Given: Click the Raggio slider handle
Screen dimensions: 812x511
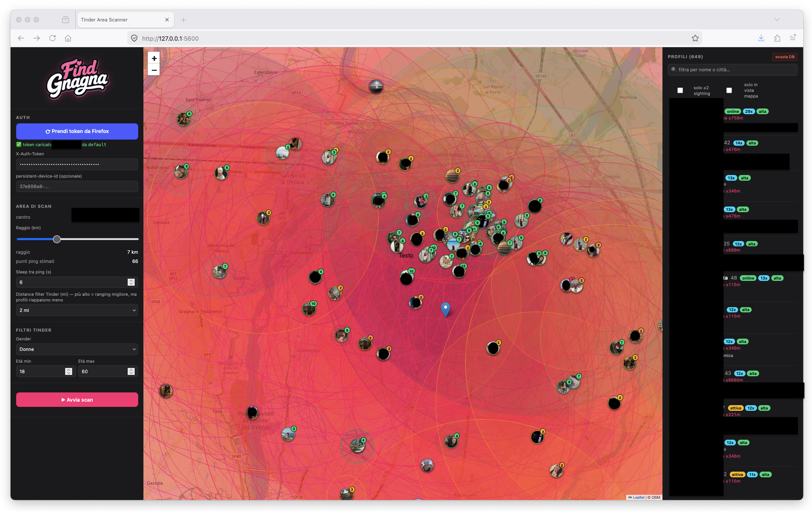Looking at the screenshot, I should click(x=57, y=239).
